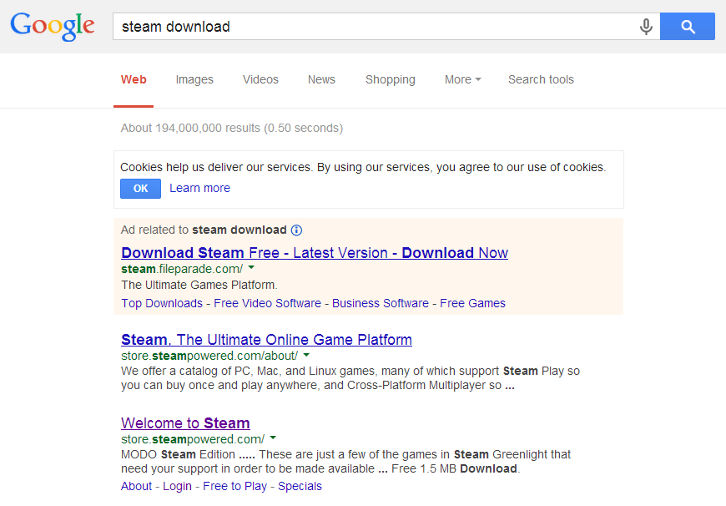Open Free Video Software sitelink
The height and width of the screenshot is (506, 726).
click(267, 303)
